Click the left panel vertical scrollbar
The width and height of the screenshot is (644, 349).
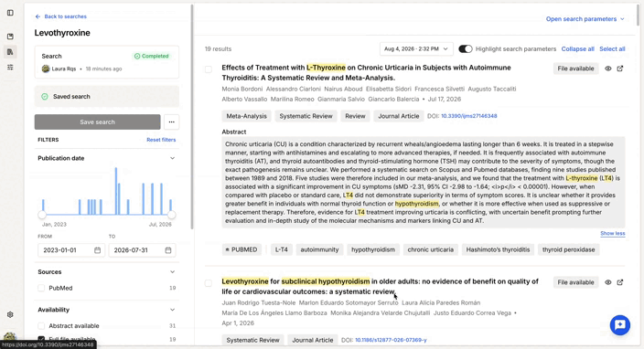192,117
